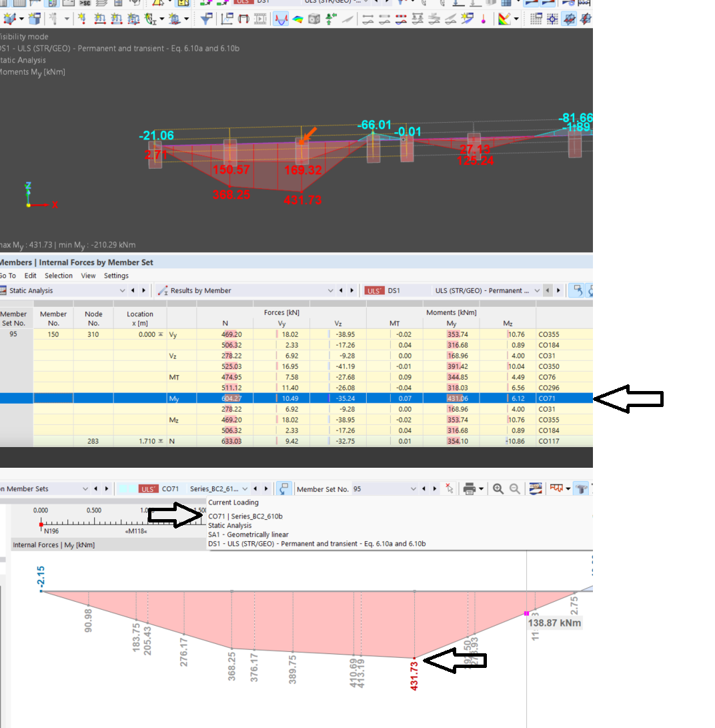Screen dimensions: 715x728
Task: Click the filter funnel icon in top toolbar
Action: point(207,19)
